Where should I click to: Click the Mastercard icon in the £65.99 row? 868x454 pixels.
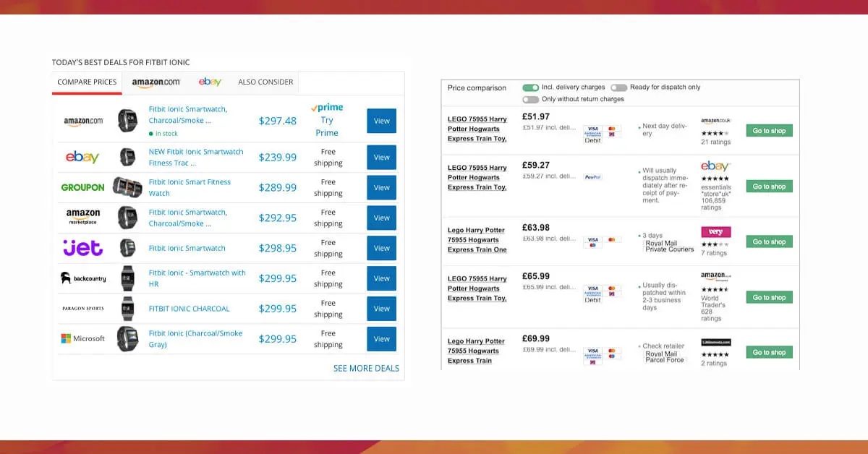[x=612, y=288]
